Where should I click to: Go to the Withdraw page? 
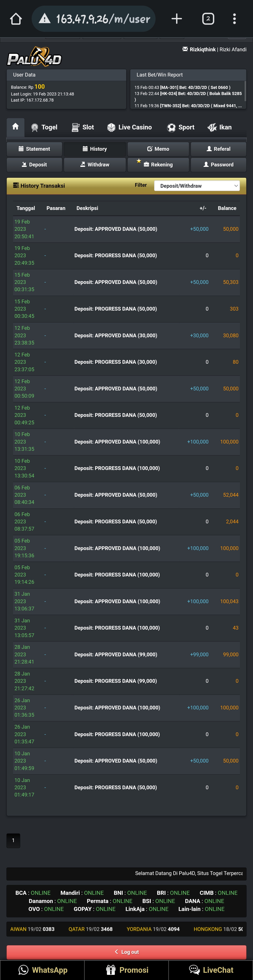pyautogui.click(x=94, y=165)
